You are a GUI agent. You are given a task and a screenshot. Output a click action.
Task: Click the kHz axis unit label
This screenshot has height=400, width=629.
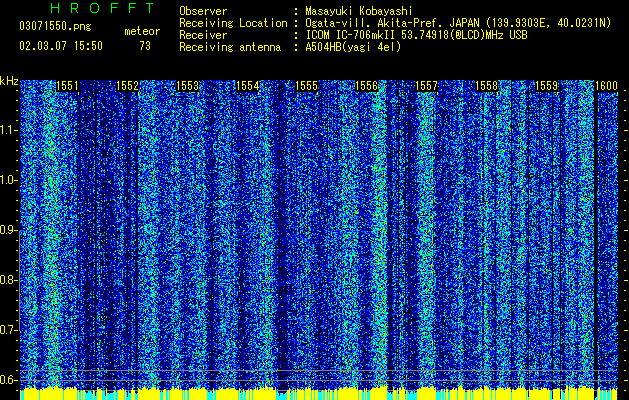click(x=9, y=81)
